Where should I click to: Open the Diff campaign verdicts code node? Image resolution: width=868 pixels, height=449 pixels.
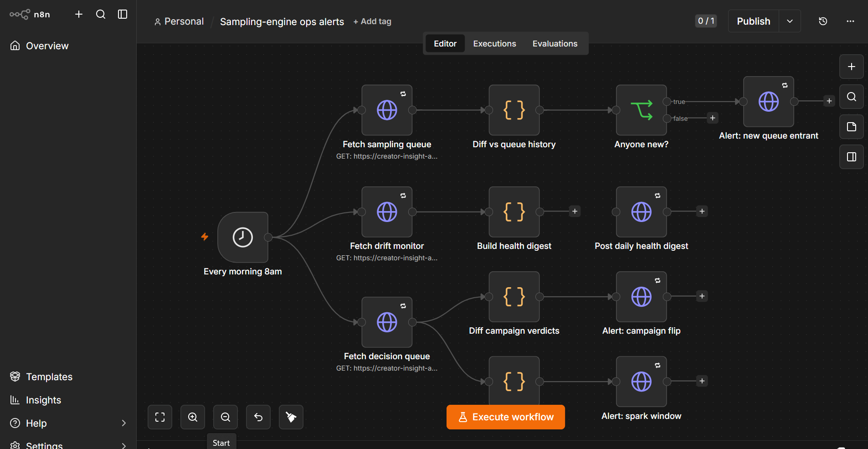click(x=514, y=297)
